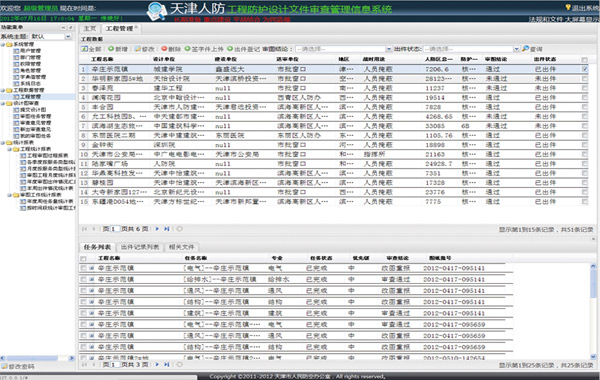Go to next page in upper grid
This screenshot has height=380, width=600.
[x=157, y=229]
